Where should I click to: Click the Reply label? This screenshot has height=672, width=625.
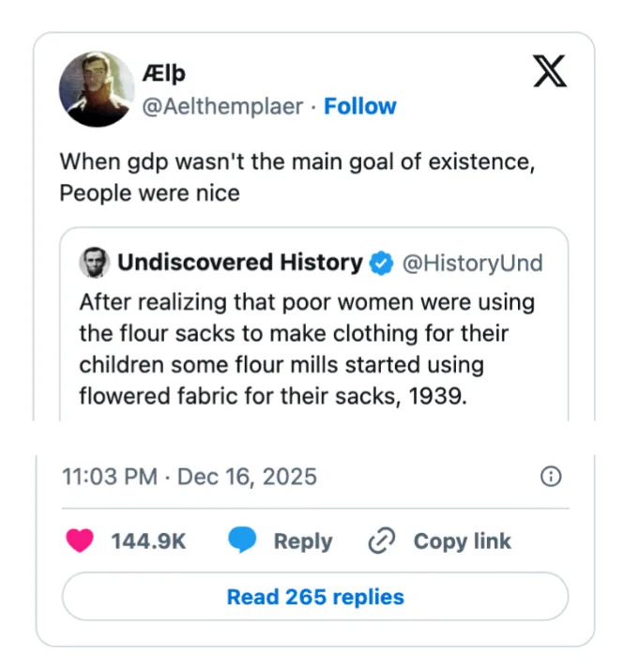coord(302,541)
